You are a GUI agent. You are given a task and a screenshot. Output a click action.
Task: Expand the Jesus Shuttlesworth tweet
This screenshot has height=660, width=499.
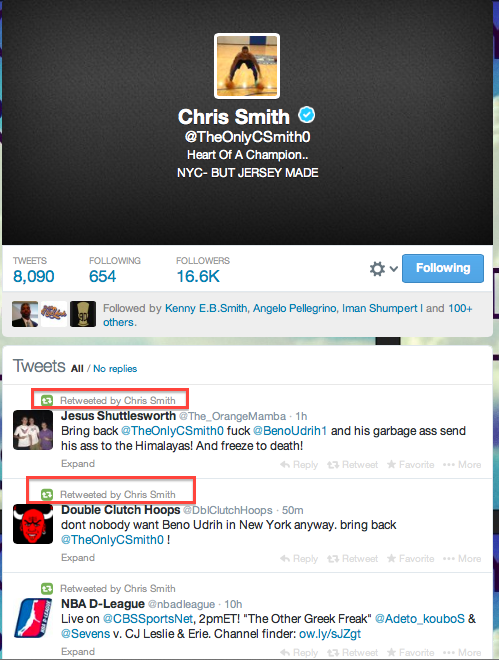78,463
